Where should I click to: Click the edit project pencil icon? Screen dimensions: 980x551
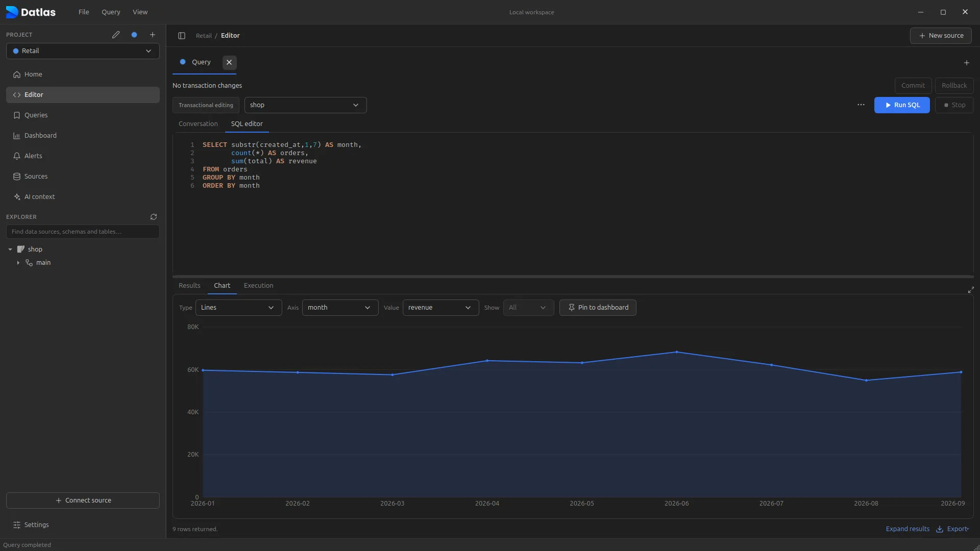point(116,35)
